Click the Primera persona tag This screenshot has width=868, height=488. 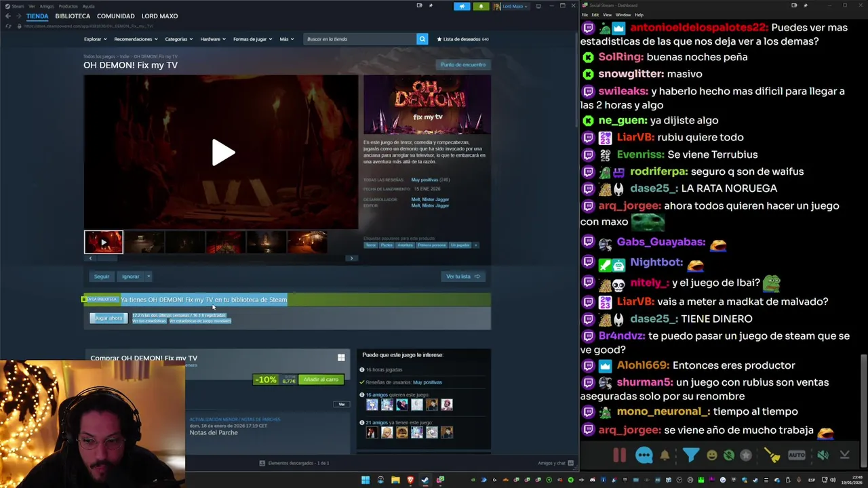pos(431,245)
